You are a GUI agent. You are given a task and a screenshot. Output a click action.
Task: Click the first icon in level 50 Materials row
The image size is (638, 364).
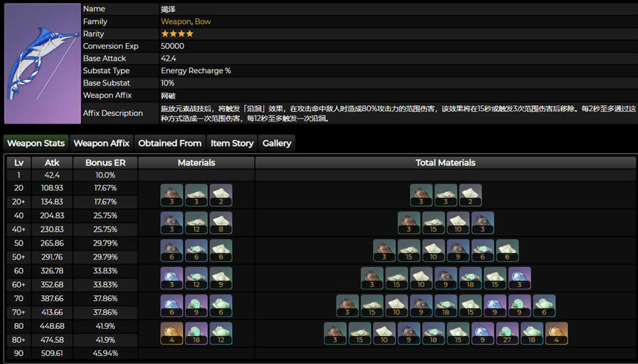pyautogui.click(x=172, y=251)
